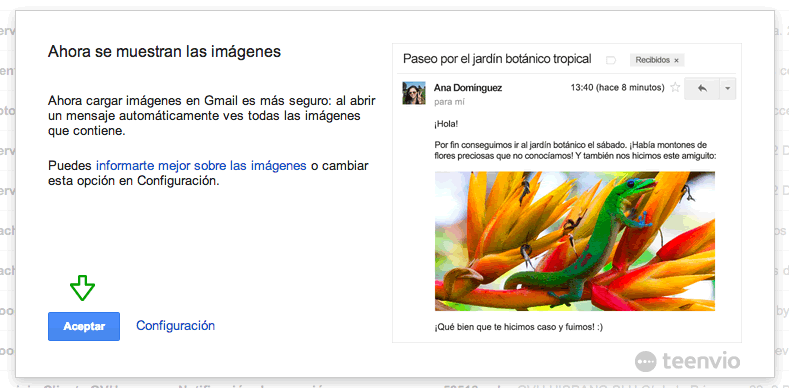Screen dimensions: 789x388
Task: Click Ana Domínguez's profile photo
Action: click(x=414, y=93)
